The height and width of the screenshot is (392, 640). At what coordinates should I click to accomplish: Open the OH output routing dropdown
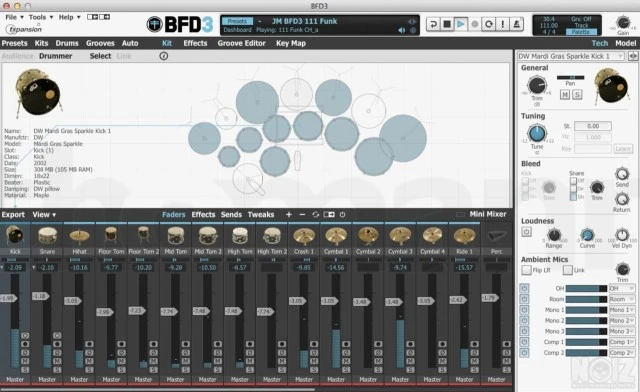(x=622, y=288)
